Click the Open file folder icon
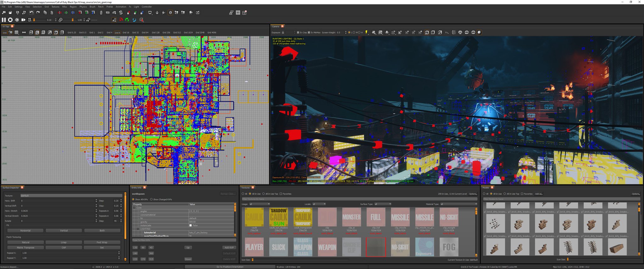The width and height of the screenshot is (644, 269). pos(10,13)
